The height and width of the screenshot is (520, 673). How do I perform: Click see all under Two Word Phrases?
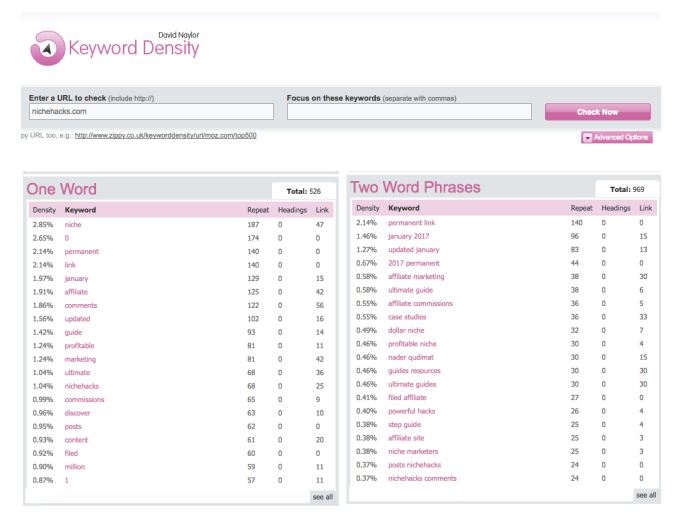point(646,495)
